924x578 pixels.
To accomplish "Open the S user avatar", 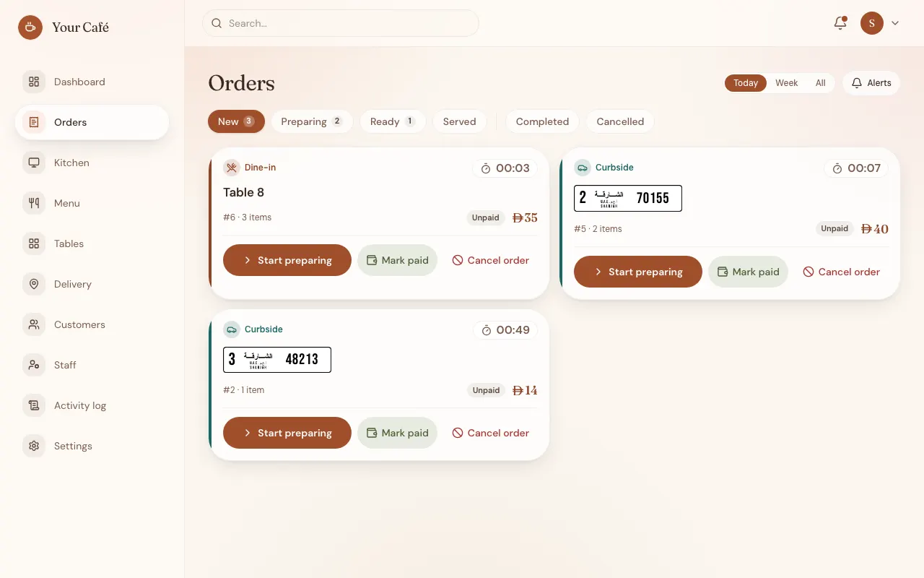I will (872, 23).
